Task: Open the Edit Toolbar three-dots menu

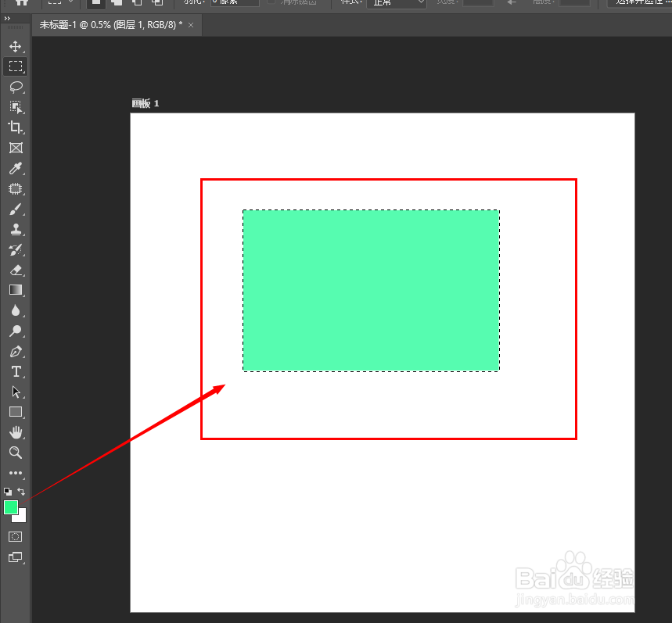Action: [16, 473]
